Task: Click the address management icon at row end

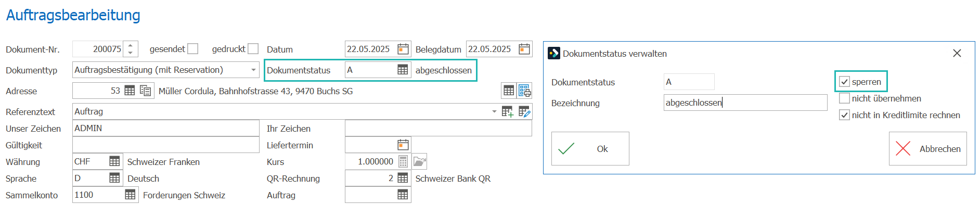Action: (524, 91)
